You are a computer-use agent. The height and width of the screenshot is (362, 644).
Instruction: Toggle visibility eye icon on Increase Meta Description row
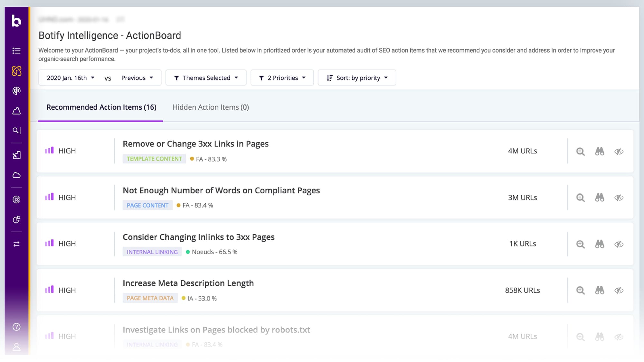pos(619,290)
